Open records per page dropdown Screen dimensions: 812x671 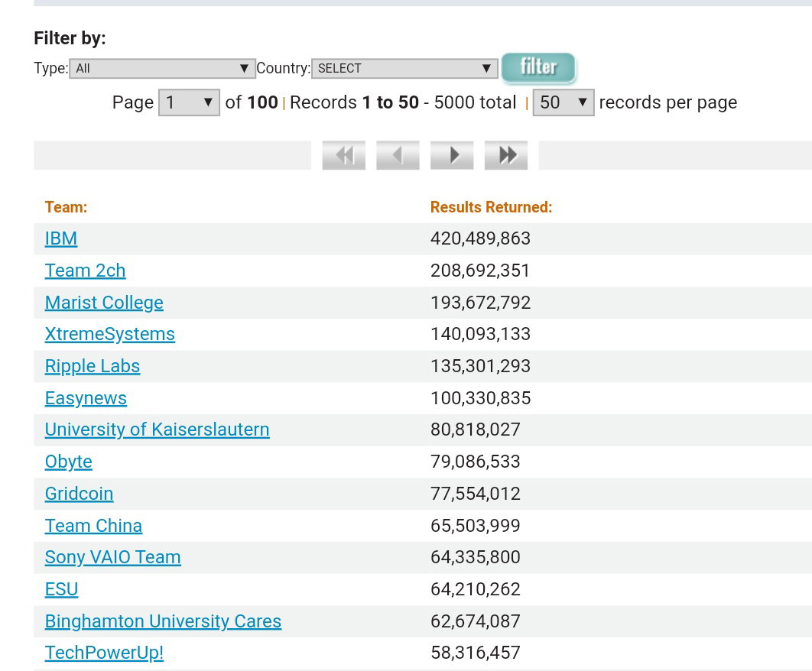point(564,102)
